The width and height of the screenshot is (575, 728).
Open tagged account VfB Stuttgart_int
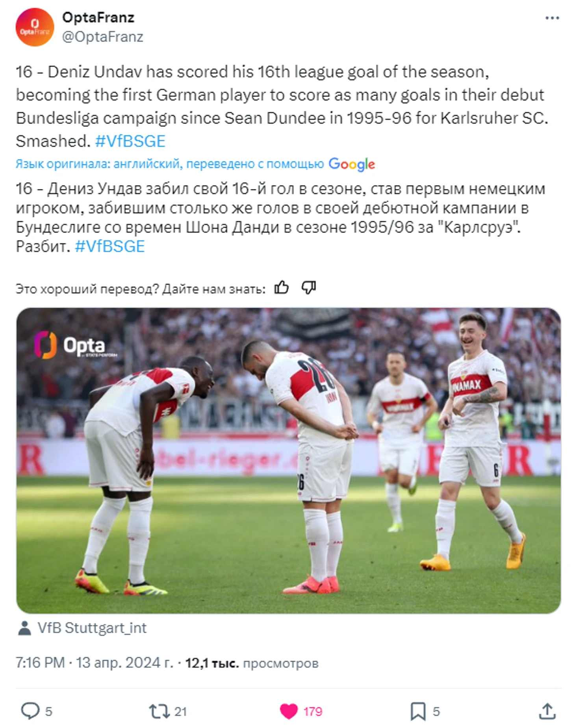92,628
